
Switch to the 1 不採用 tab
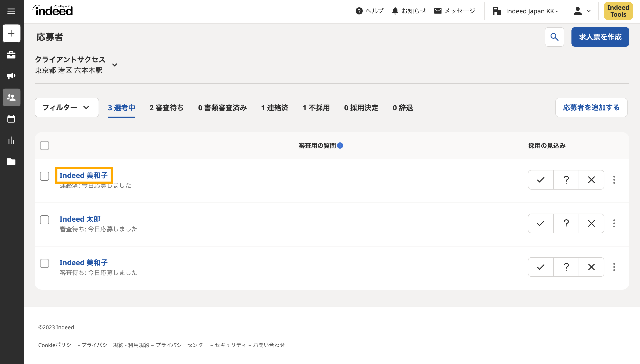316,108
